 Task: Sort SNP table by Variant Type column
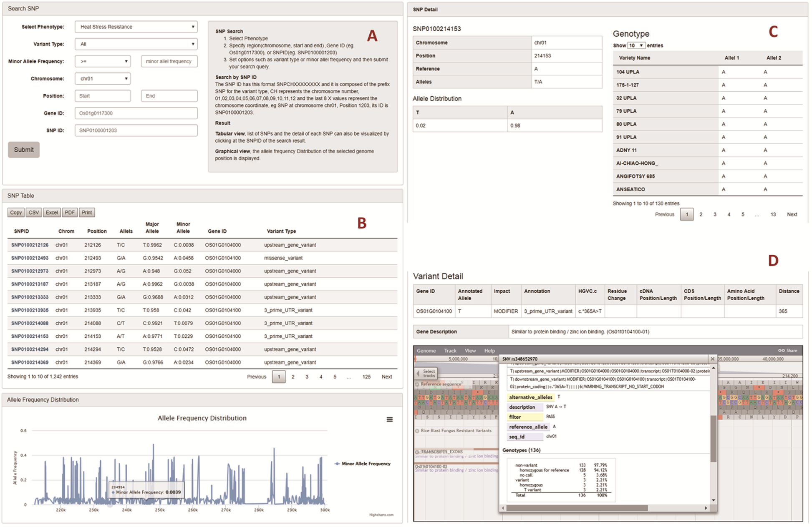pyautogui.click(x=281, y=231)
